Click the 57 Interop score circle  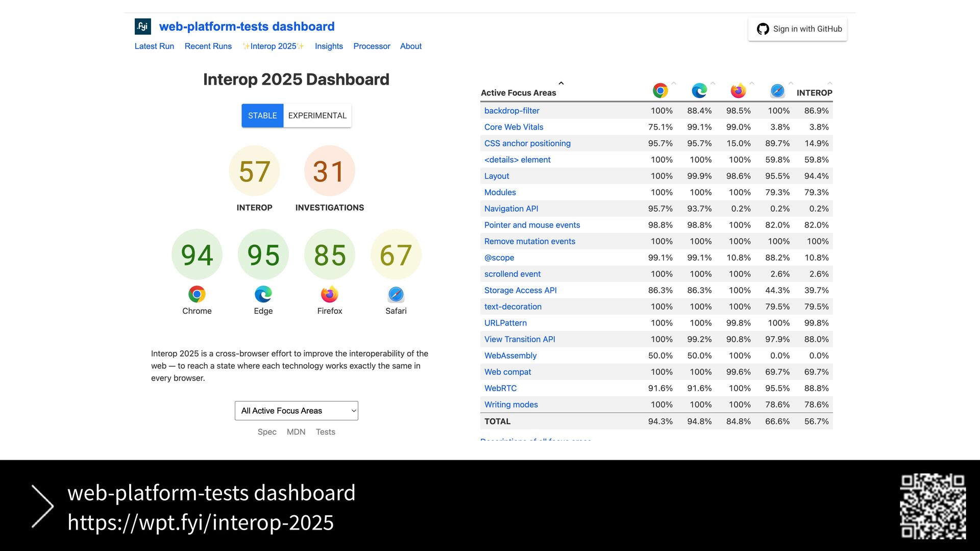click(x=254, y=171)
